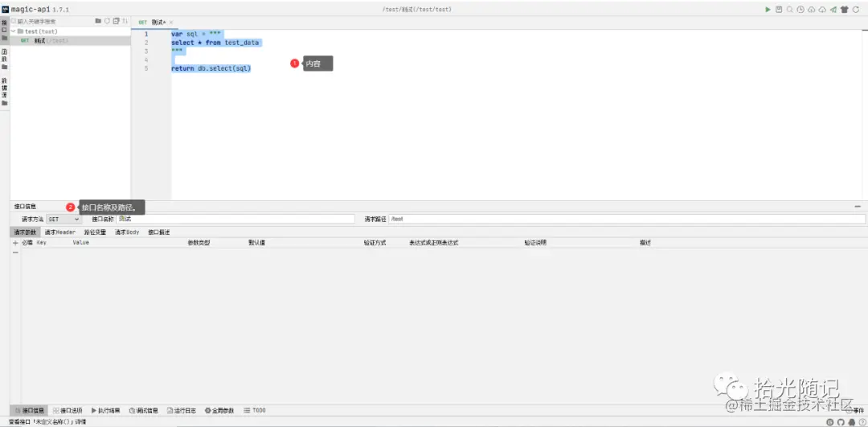The image size is (868, 427).
Task: Click the '必填' column header
Action: pyautogui.click(x=27, y=243)
